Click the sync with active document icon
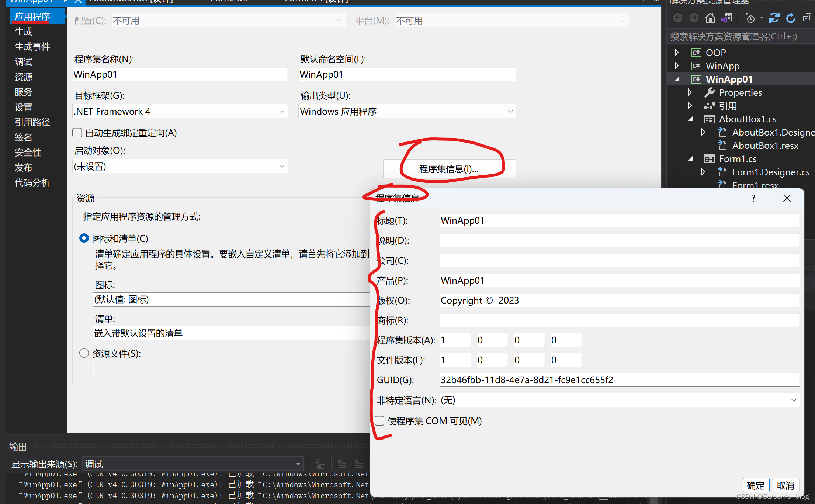Screen dimensions: 815x504 click(x=774, y=18)
